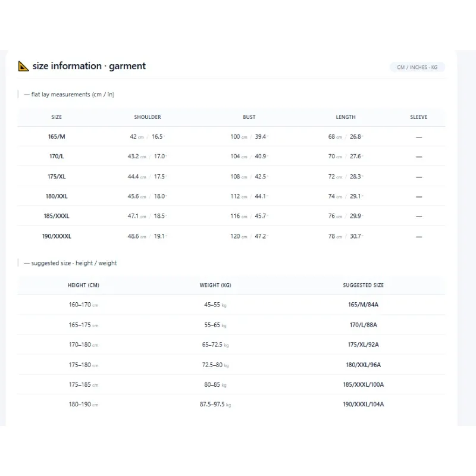Click the 'flat lay measurements (cm / in)' label

(73, 95)
